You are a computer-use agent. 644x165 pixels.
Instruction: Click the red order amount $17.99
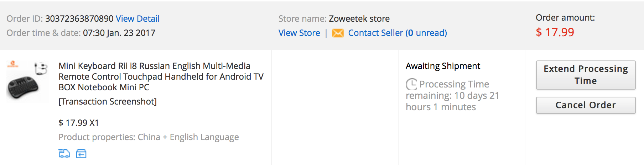555,32
